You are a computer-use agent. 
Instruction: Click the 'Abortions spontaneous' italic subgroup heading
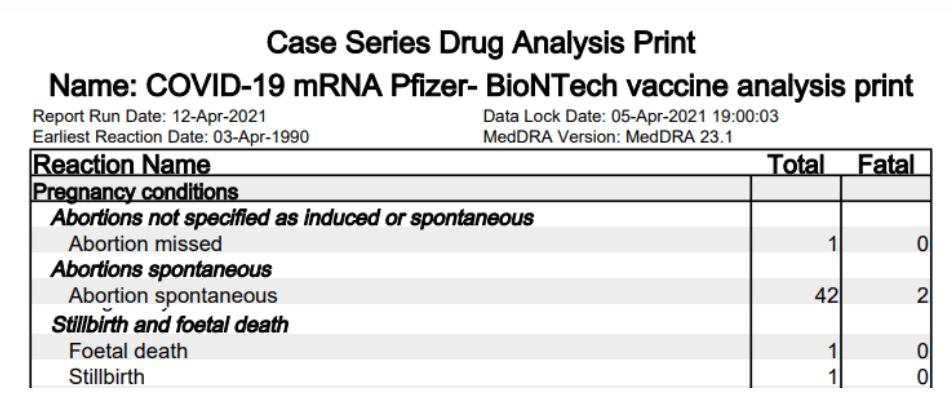161,269
